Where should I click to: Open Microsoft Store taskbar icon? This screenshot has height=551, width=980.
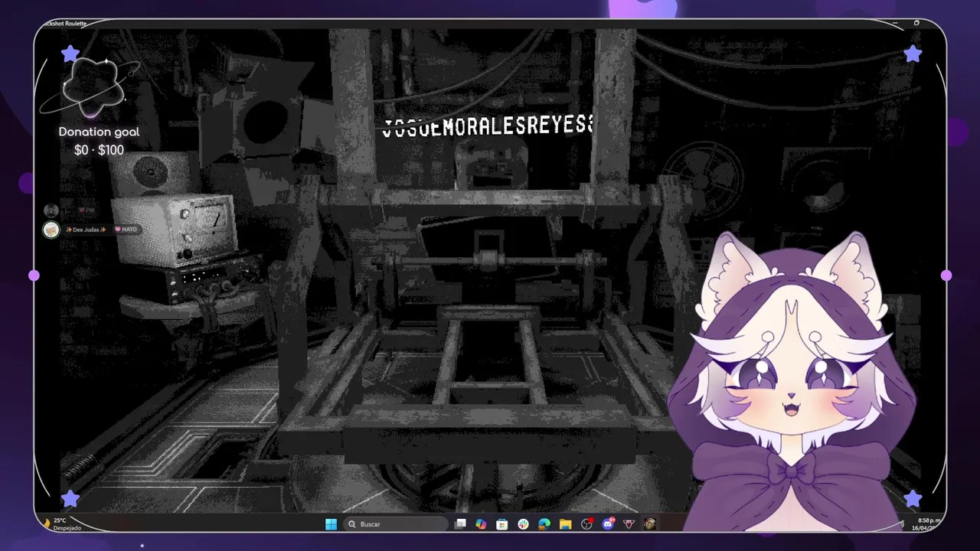click(501, 524)
